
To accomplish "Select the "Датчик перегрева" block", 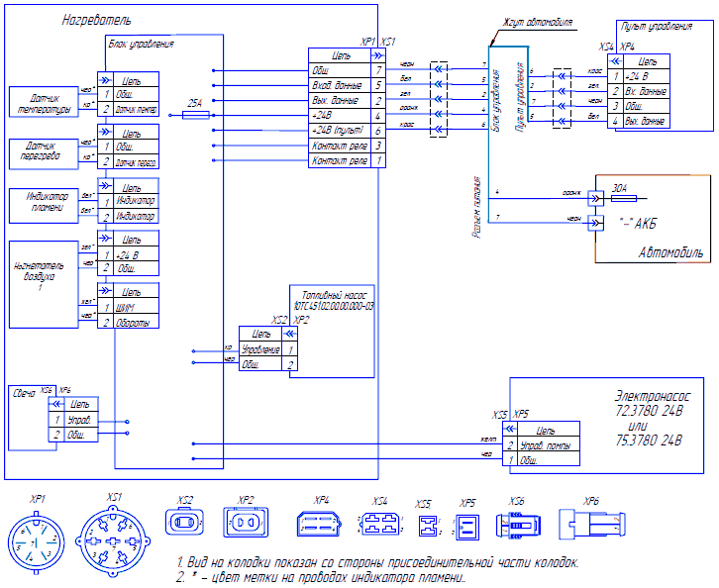I will [44, 154].
